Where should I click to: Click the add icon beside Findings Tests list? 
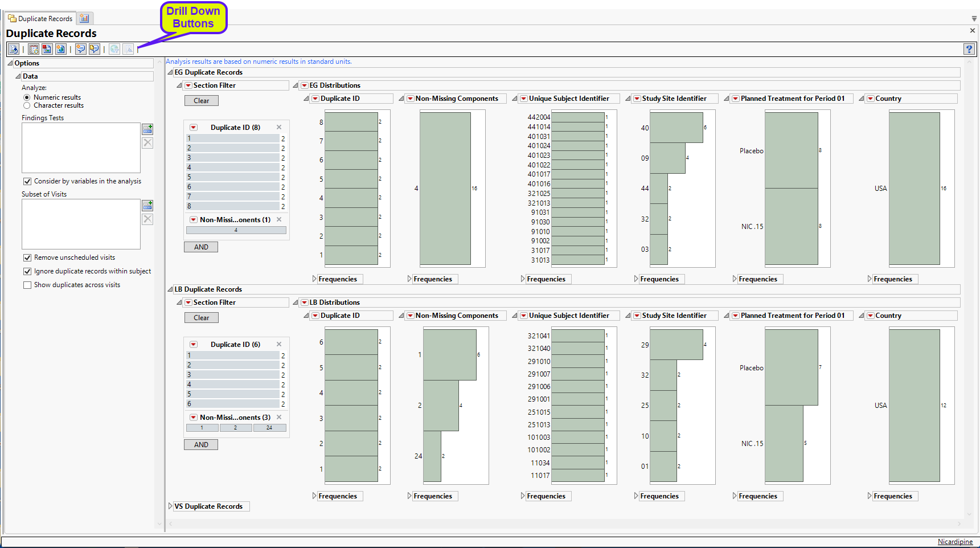tap(147, 129)
